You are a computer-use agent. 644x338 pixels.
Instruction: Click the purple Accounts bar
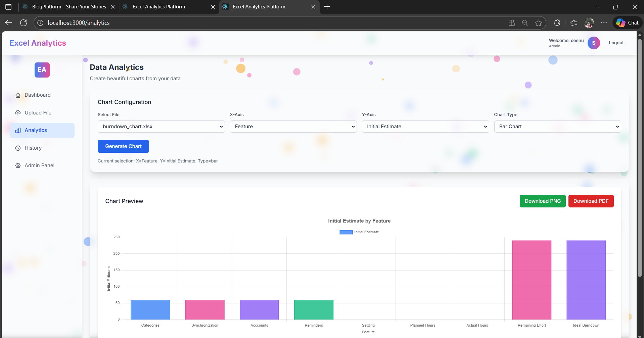coord(259,309)
